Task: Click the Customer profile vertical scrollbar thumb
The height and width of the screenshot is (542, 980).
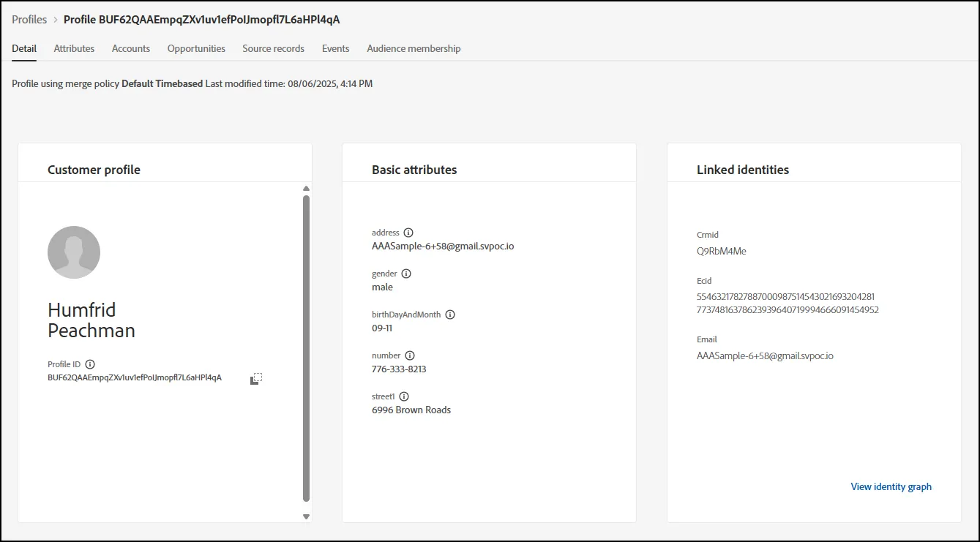Action: pos(306,348)
